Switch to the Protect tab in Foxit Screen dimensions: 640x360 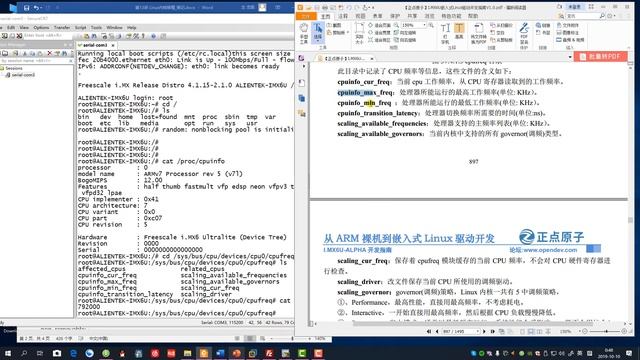point(395,16)
